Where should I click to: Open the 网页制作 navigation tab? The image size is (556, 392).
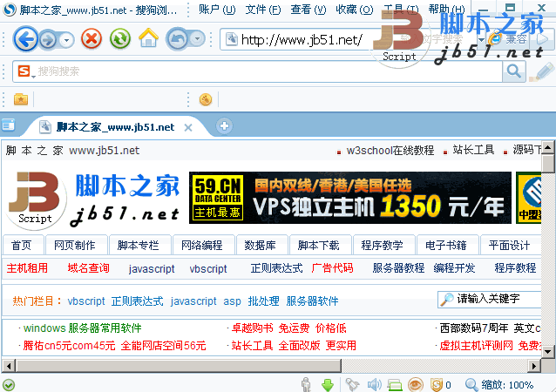point(75,245)
